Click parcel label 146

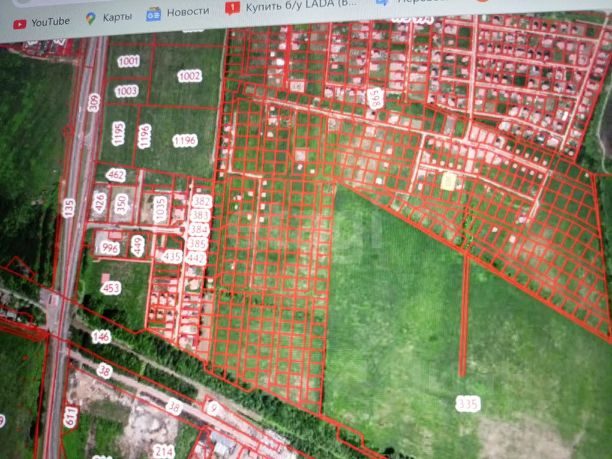click(101, 336)
